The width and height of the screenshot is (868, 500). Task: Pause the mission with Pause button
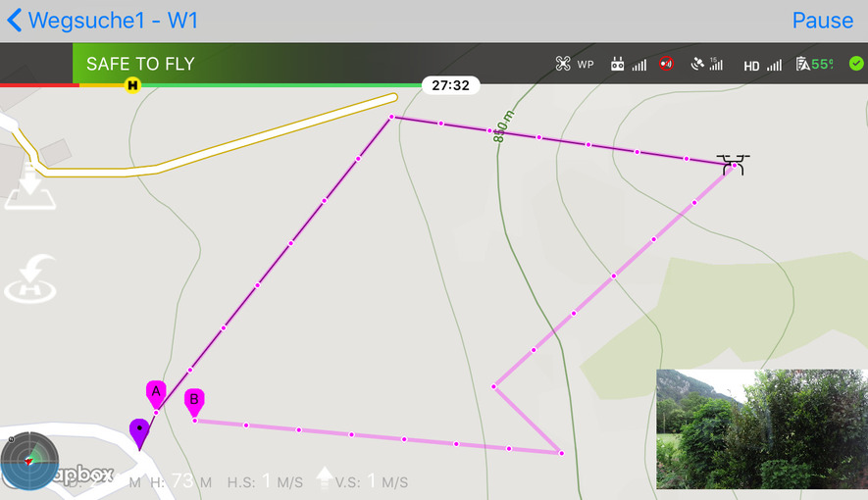click(x=823, y=21)
